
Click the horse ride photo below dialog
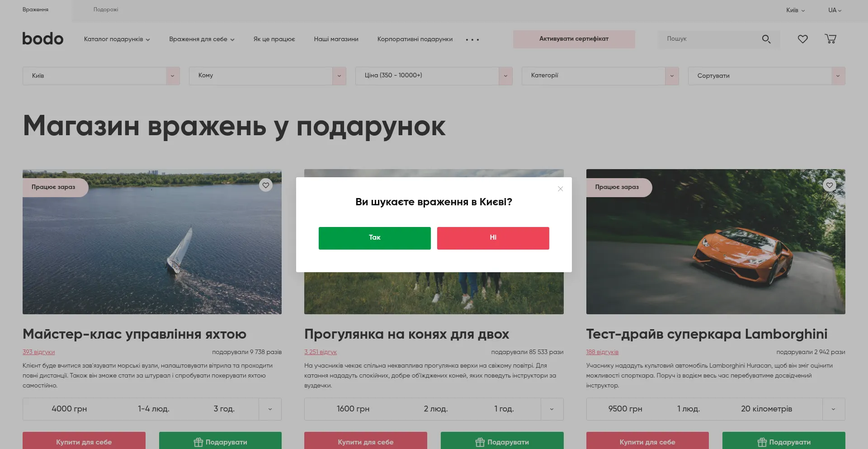434,293
